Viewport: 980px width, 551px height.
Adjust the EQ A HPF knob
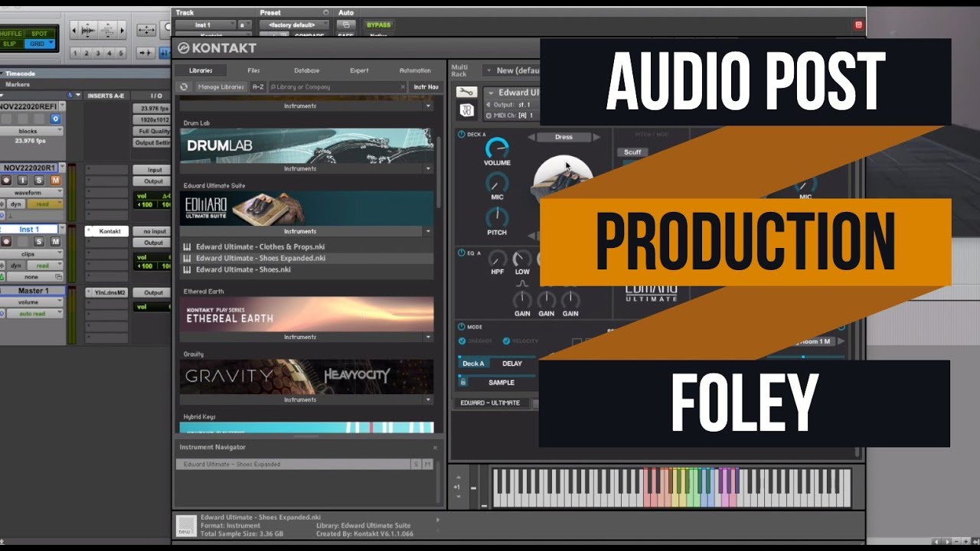click(497, 259)
